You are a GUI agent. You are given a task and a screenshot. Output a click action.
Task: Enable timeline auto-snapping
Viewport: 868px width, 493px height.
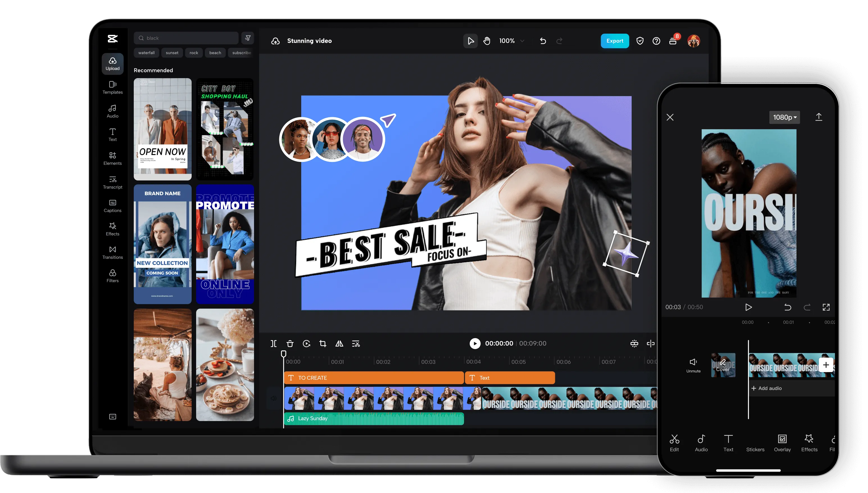tap(634, 343)
